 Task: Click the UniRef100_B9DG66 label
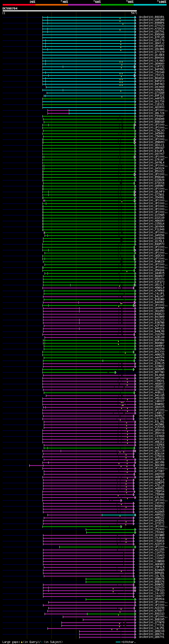tap(152, 35)
